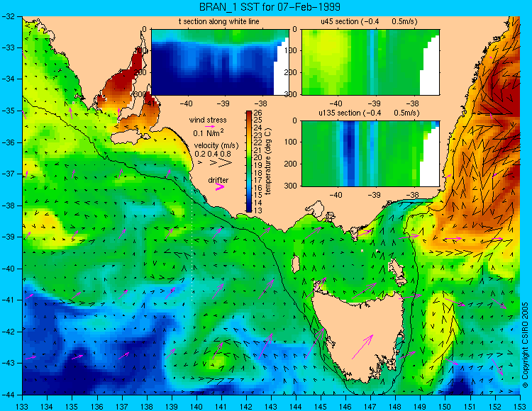Viewport: 532px width, 411px height.
Task: Click the latitude axis label -44
Action: click(x=8, y=395)
